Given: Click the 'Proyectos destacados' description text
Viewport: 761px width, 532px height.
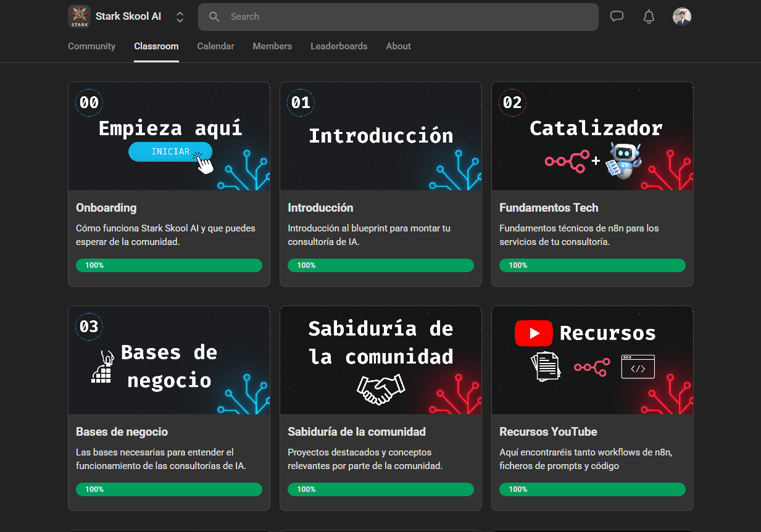Looking at the screenshot, I should (365, 459).
